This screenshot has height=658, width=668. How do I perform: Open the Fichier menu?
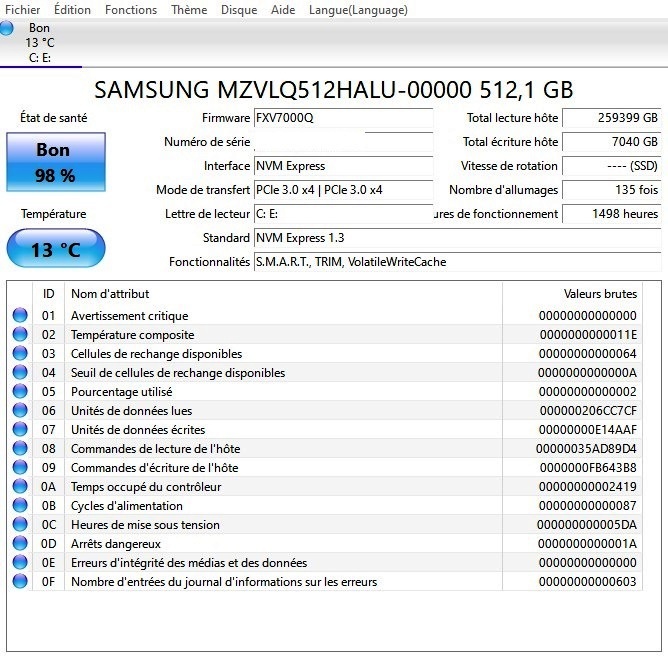[x=23, y=10]
